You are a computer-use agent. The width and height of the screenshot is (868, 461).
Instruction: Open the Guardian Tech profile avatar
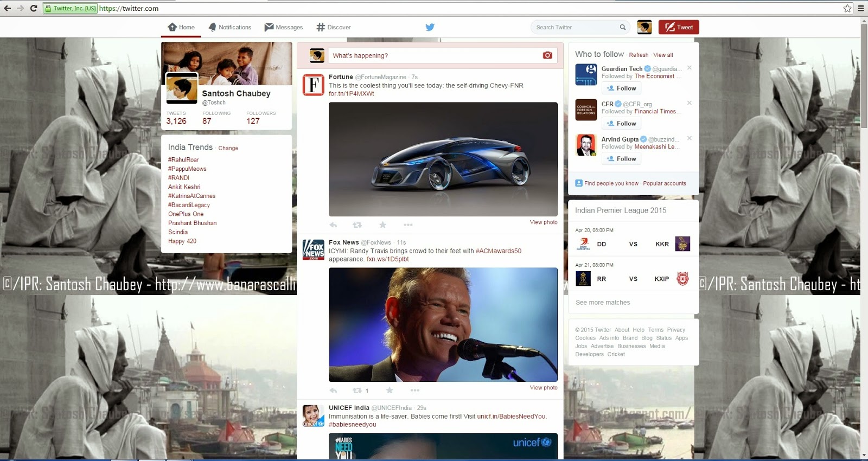point(586,75)
